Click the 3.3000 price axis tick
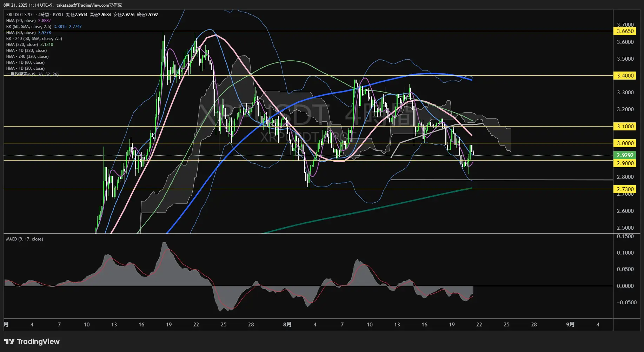This screenshot has height=352, width=644. pos(625,93)
